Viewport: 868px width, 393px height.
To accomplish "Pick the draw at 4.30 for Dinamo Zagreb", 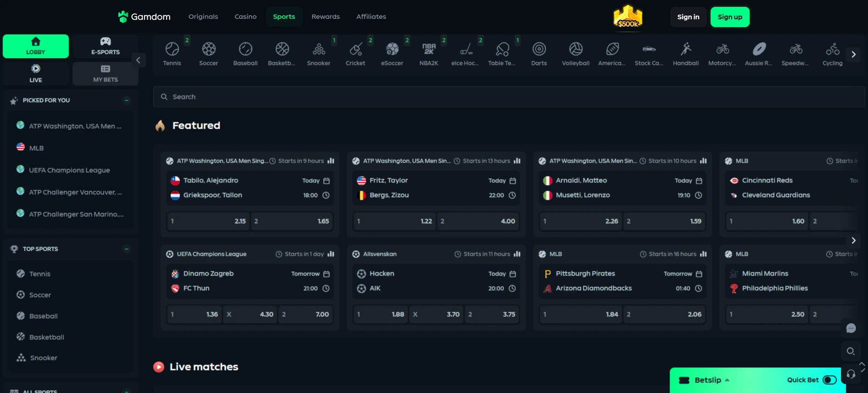I will tap(250, 314).
